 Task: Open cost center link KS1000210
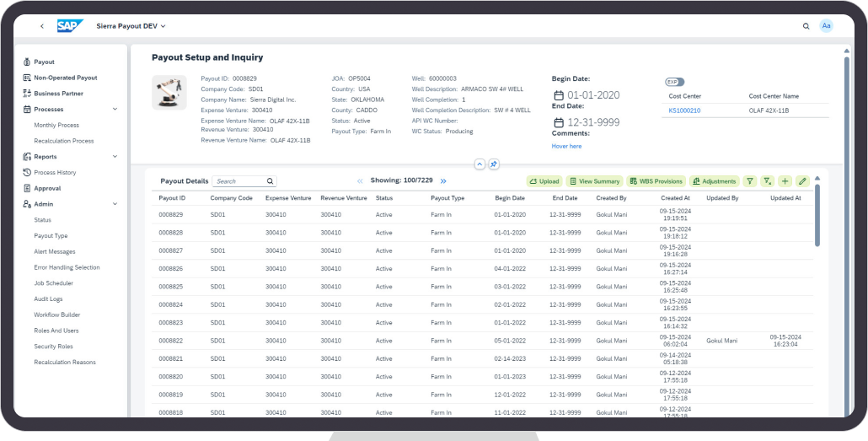click(x=684, y=110)
